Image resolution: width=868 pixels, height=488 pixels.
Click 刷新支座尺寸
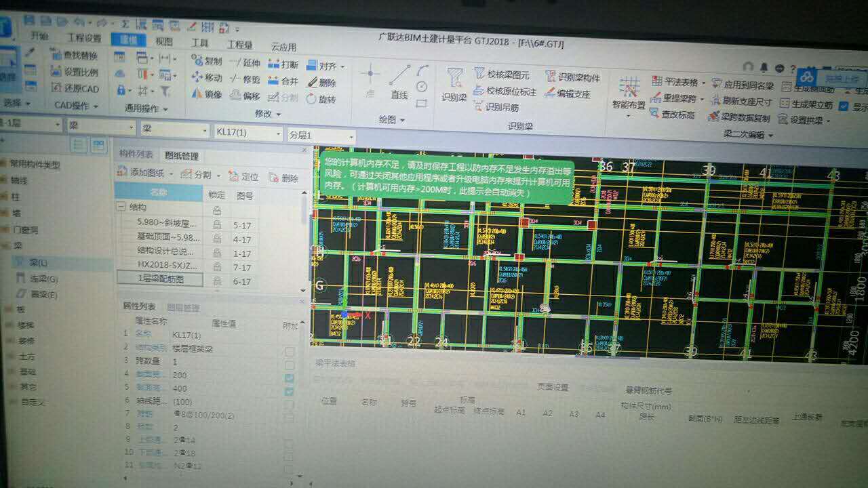(x=741, y=102)
